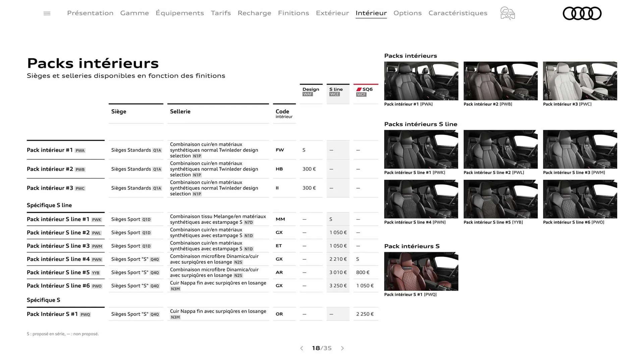Switch to the Extérieur section
Image resolution: width=644 pixels, height=362 pixels.
coord(332,13)
